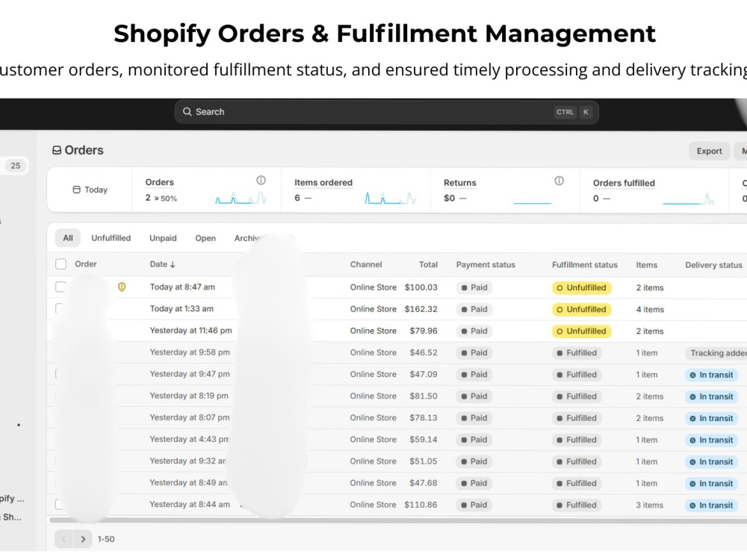Click the CTRL keyboard shortcut badge
The width and height of the screenshot is (747, 560).
point(565,112)
